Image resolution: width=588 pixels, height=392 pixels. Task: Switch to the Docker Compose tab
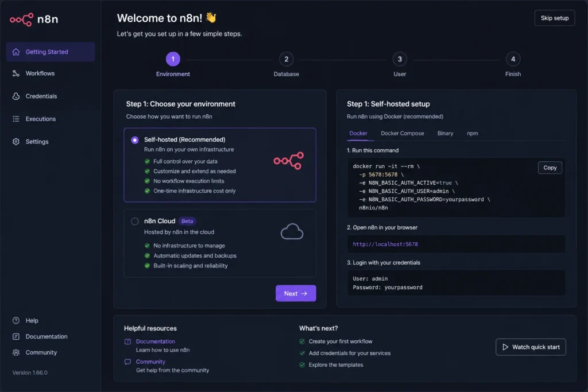coord(403,133)
